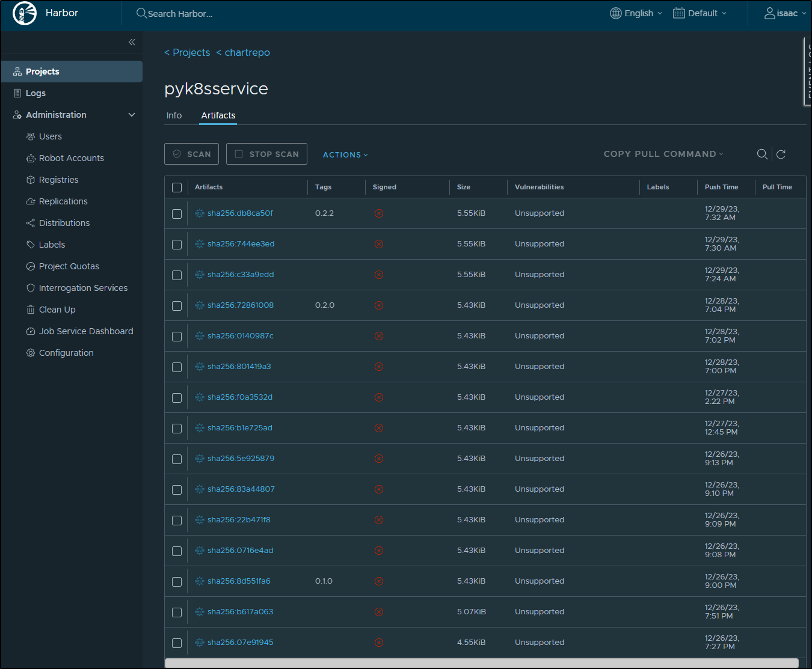The image size is (812, 669).
Task: Open the COPY PULL COMMAND dropdown
Action: pos(663,154)
